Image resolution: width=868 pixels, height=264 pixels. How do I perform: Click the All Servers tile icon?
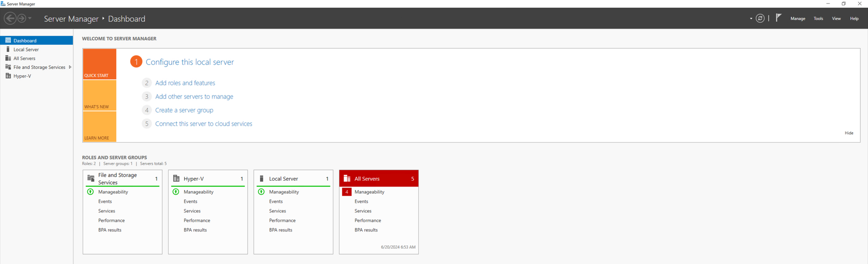click(x=347, y=178)
